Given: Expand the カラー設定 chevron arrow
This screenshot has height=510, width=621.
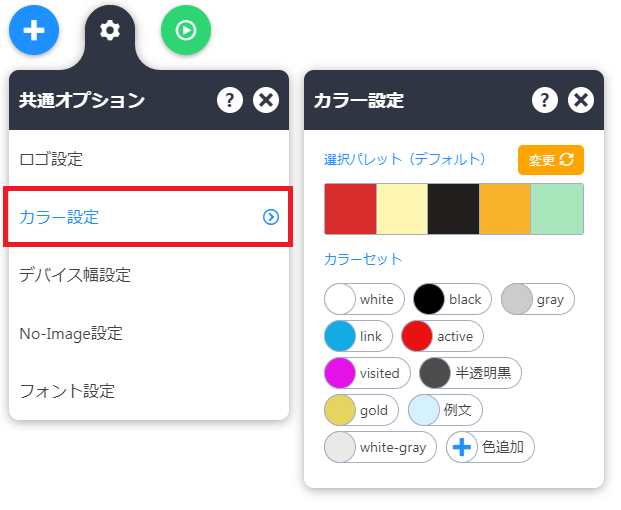Looking at the screenshot, I should click(x=270, y=216).
